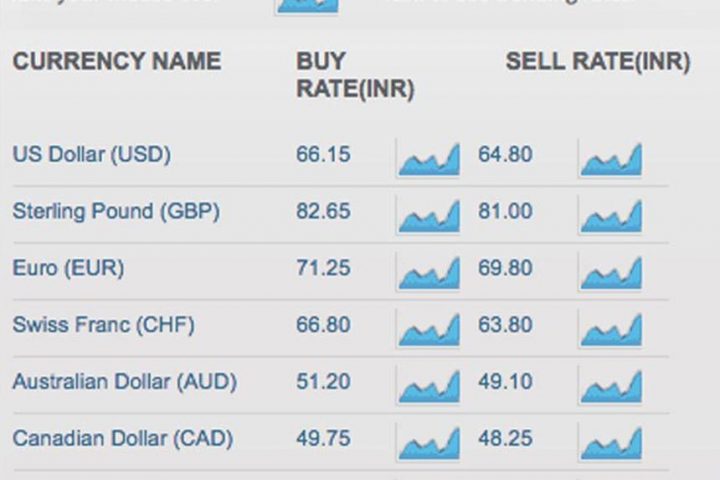Select the US Dollar (USD) link
720x480 pixels.
(x=92, y=154)
